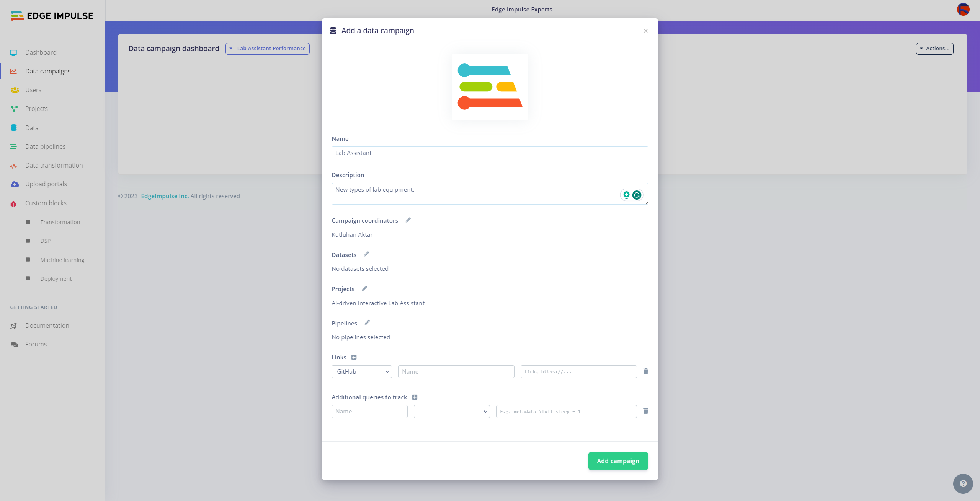Open Pipelines editor via pencil icon
This screenshot has height=501, width=980.
(x=367, y=322)
